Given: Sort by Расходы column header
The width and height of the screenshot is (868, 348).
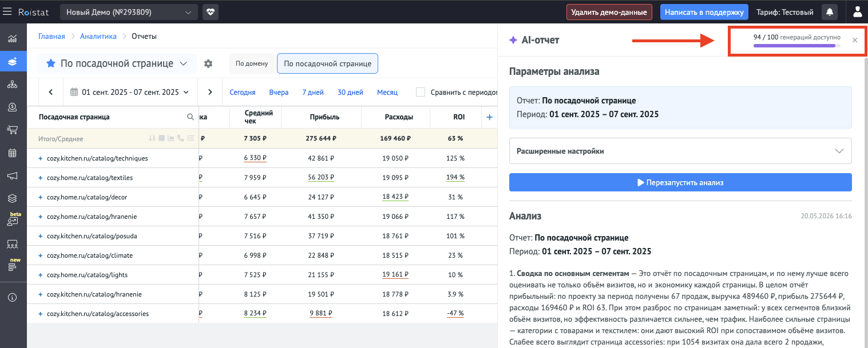Looking at the screenshot, I should pos(399,117).
